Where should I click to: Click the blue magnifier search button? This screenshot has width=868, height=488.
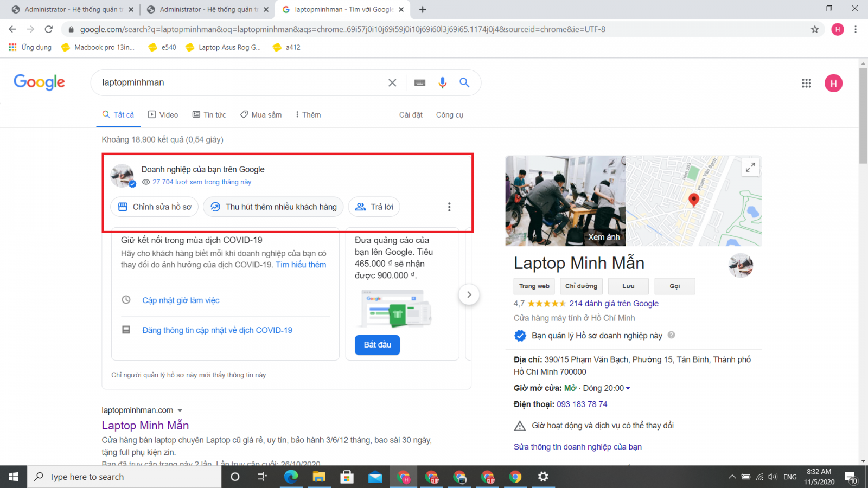[x=464, y=82]
